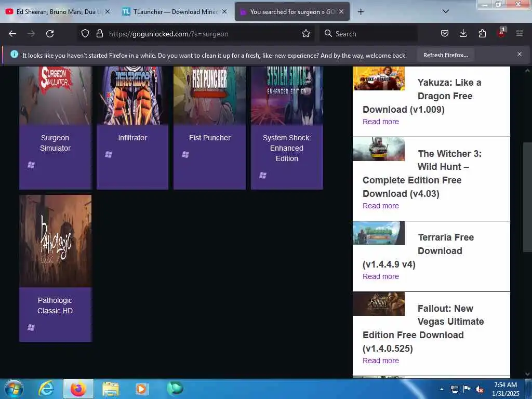Click Windows platform icon under System Shock

[262, 176]
